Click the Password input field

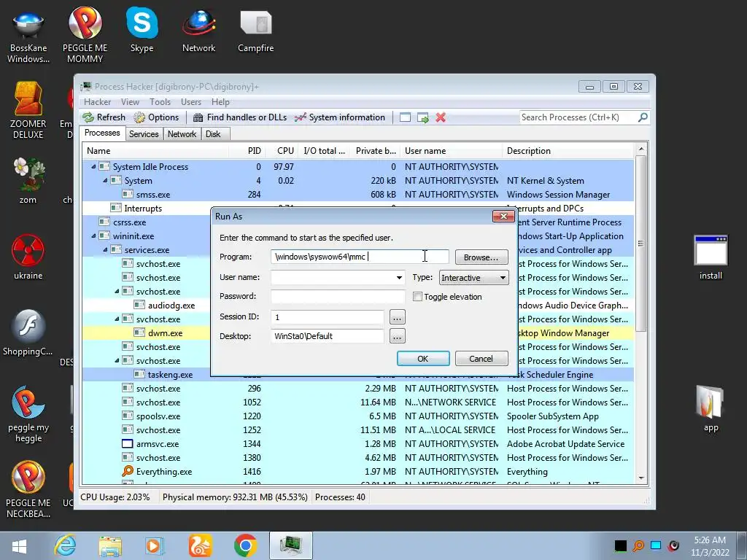pos(338,296)
